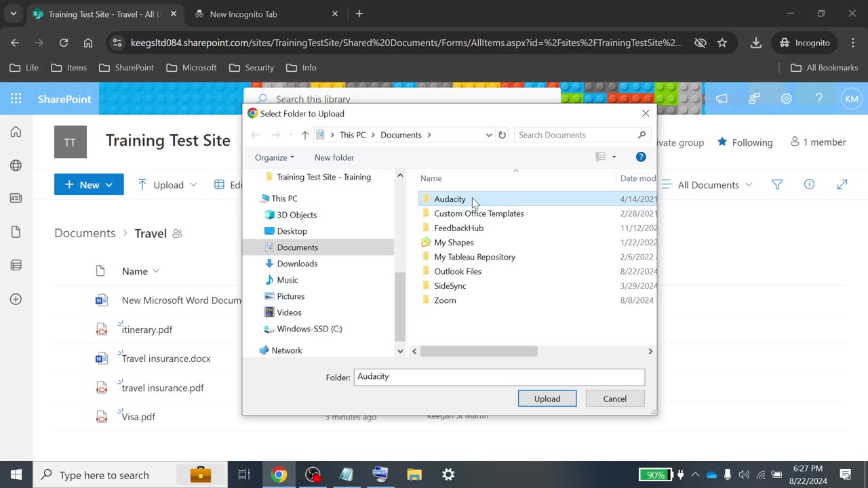Open Windows Settings gear in taskbar
The image size is (868, 488).
click(x=448, y=474)
